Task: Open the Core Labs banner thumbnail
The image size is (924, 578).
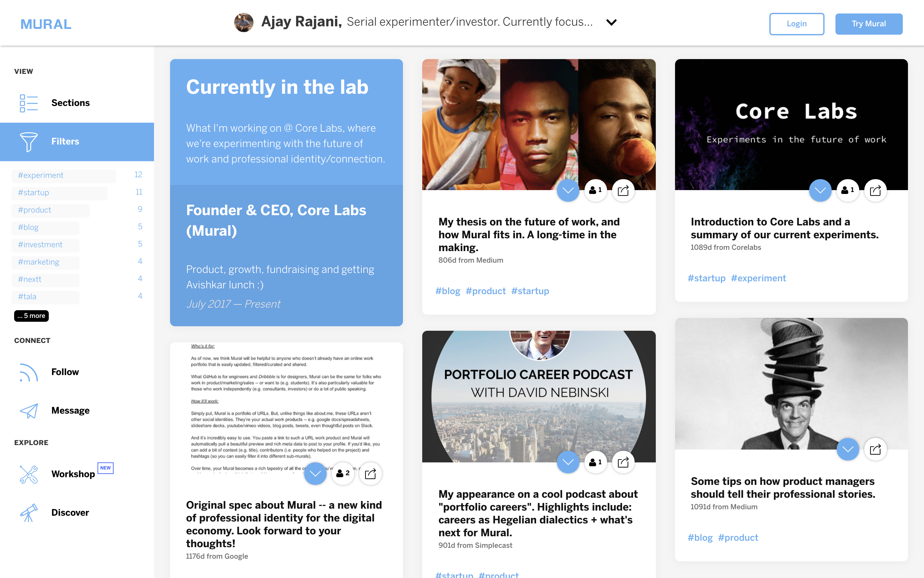Action: [791, 125]
